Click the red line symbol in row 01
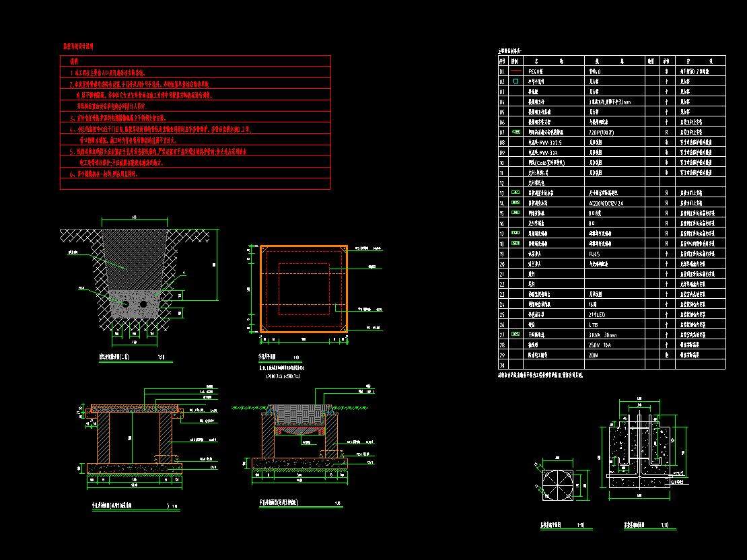 515,70
